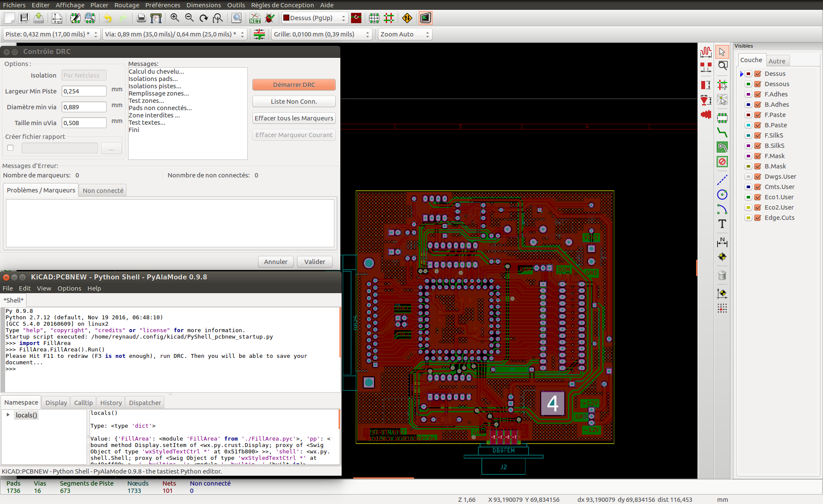The height and width of the screenshot is (504, 823).
Task: Open the Grille grid size dropdown
Action: (321, 34)
